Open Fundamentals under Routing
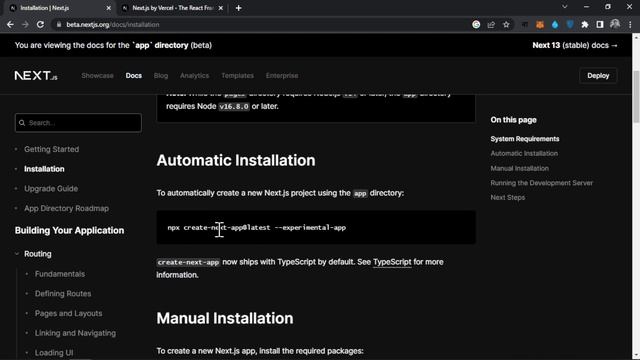This screenshot has height=360, width=640. (x=60, y=274)
